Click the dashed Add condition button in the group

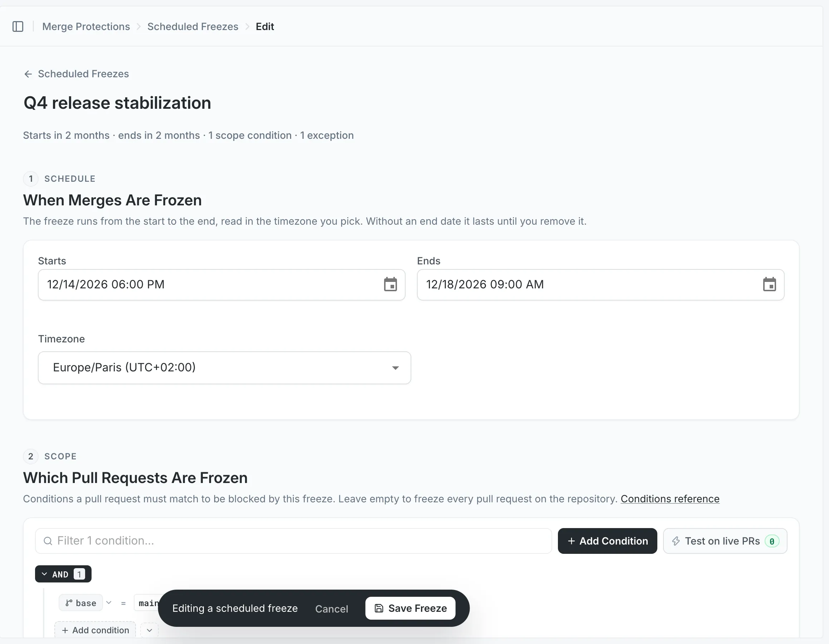point(95,630)
